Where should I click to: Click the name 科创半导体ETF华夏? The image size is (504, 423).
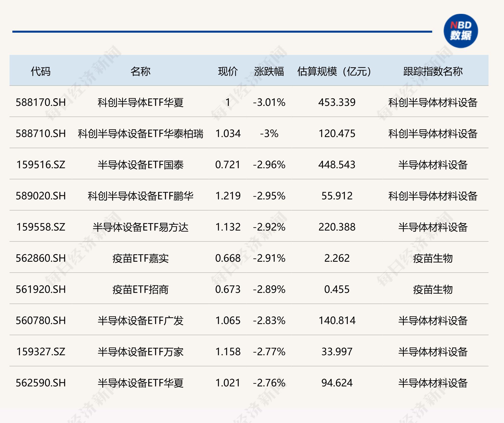tap(141, 102)
